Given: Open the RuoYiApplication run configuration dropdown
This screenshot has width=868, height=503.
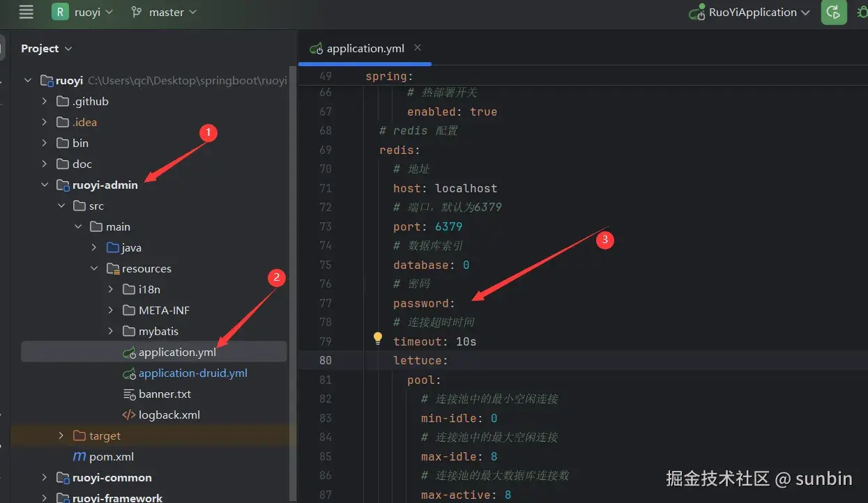Looking at the screenshot, I should tap(805, 13).
